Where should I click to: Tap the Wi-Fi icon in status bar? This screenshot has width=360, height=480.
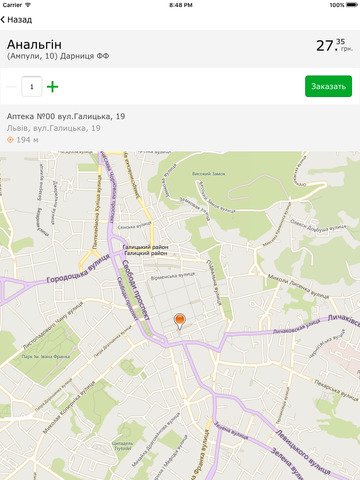(x=28, y=5)
